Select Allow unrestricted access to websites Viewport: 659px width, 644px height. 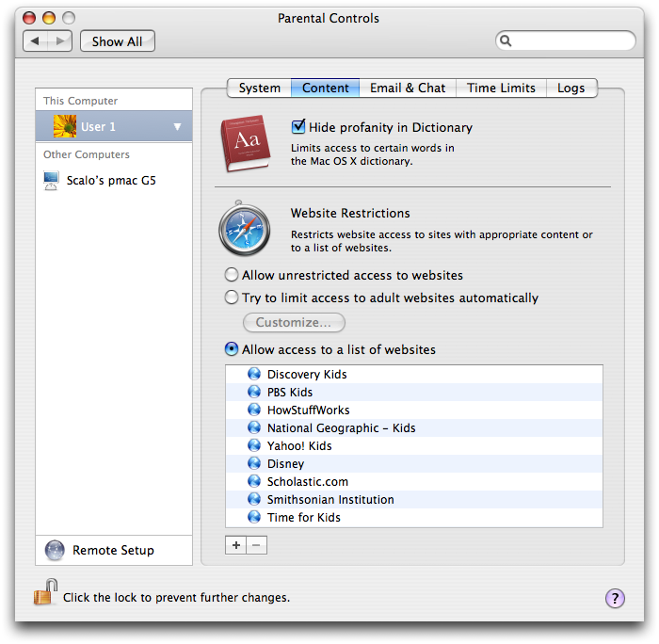click(x=232, y=275)
